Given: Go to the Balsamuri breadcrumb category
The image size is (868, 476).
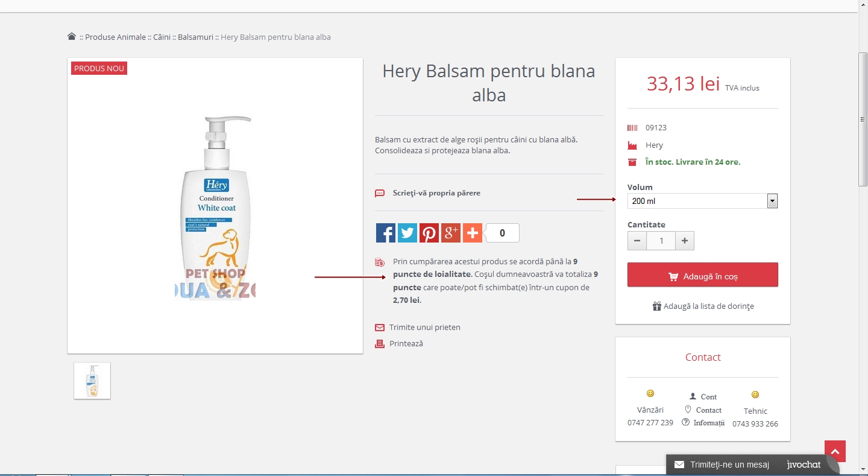Looking at the screenshot, I should (x=195, y=37).
